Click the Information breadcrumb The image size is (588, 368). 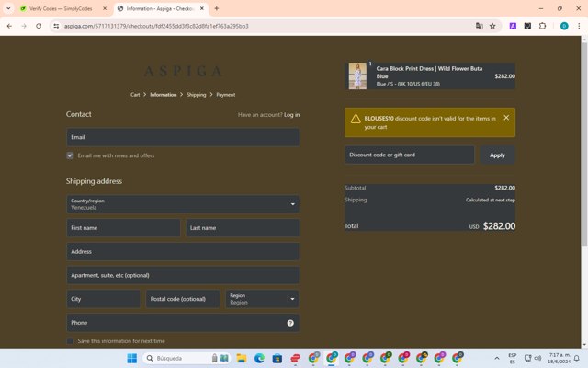pos(164,95)
